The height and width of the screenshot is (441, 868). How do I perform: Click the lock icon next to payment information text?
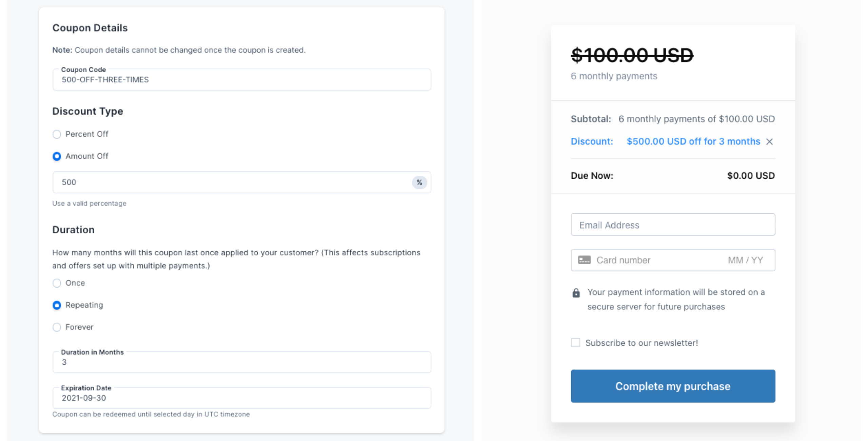pos(576,292)
